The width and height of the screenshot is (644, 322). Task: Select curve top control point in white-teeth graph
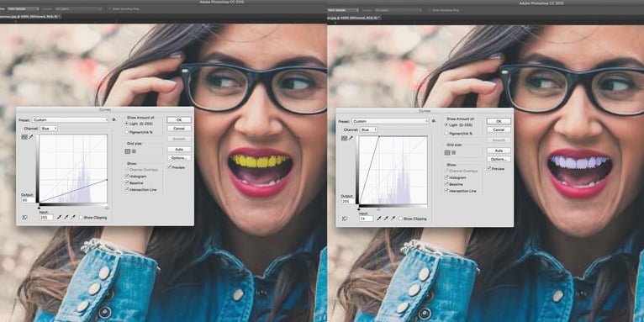pos(379,137)
